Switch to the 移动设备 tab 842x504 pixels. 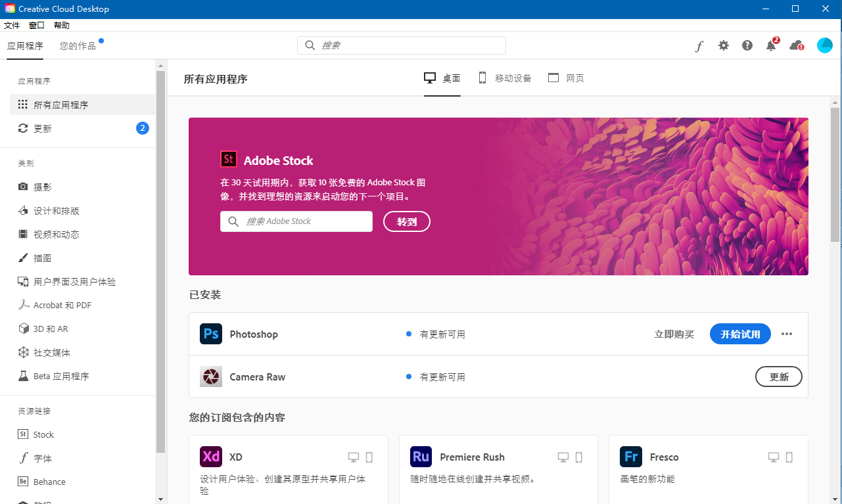[505, 78]
